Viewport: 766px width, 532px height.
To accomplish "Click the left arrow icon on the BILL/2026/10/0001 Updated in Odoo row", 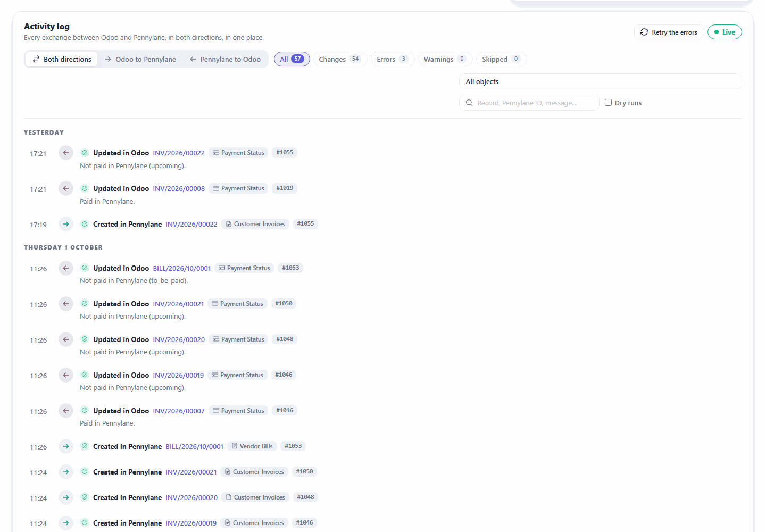I will [x=66, y=268].
